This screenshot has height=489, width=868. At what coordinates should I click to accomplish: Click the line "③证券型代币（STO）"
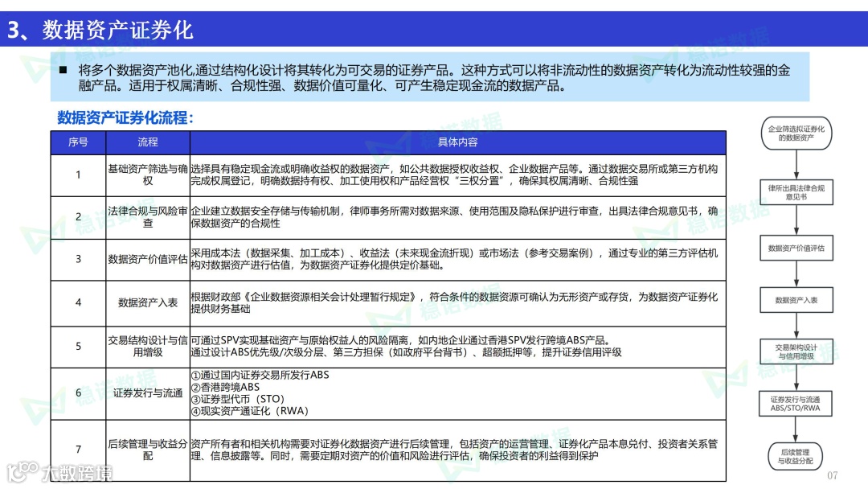[x=237, y=399]
